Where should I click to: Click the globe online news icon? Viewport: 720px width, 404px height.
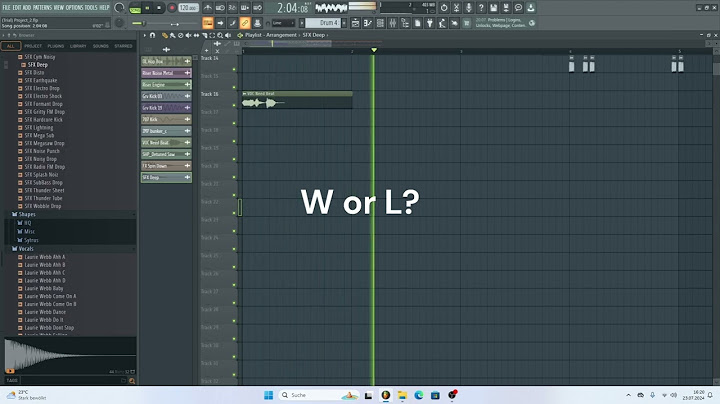tap(532, 23)
